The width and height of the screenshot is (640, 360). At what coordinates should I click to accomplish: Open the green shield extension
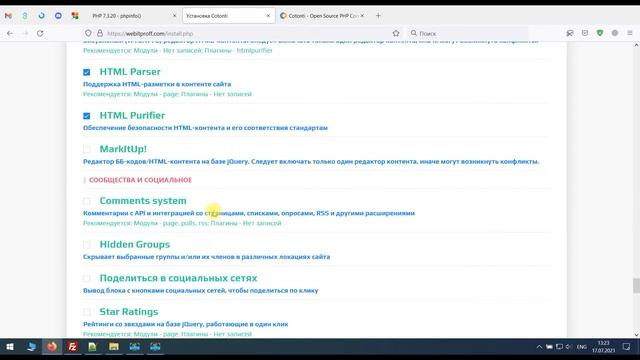coord(600,33)
